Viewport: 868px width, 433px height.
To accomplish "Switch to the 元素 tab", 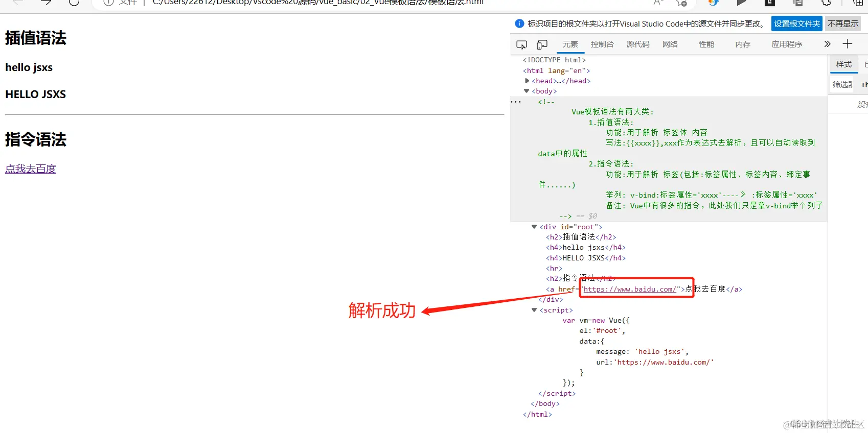I will click(x=570, y=44).
